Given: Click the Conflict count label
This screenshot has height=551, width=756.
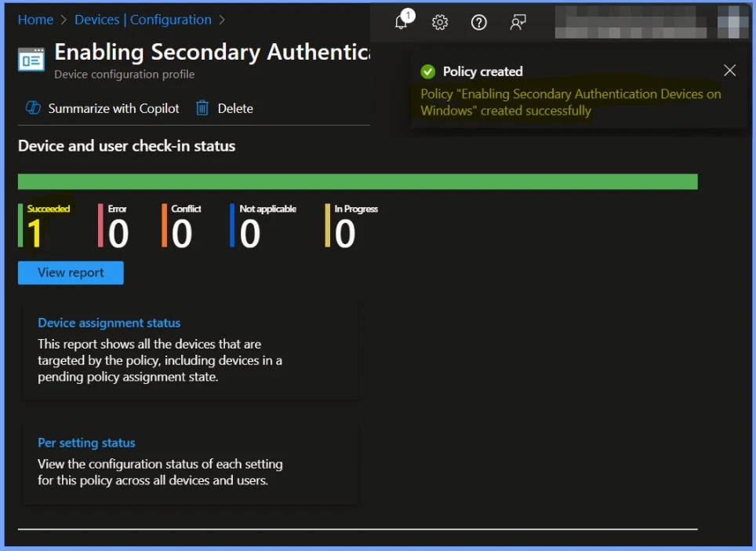Looking at the screenshot, I should pyautogui.click(x=186, y=209).
